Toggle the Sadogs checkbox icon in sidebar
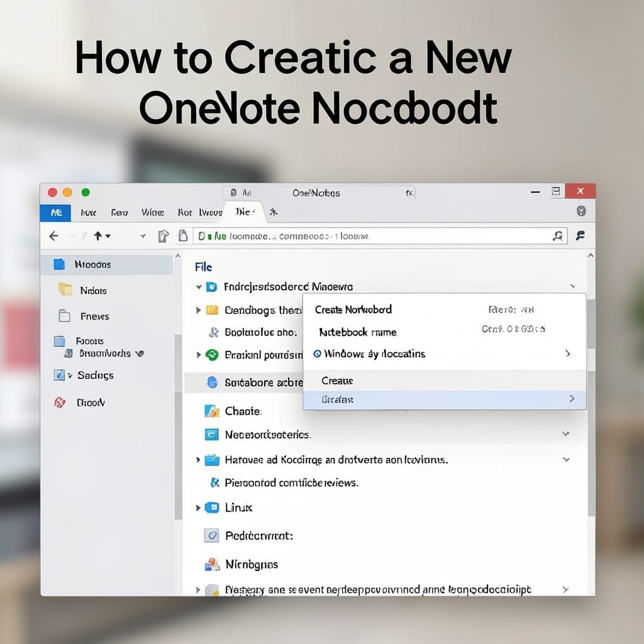The image size is (644, 644). click(x=59, y=375)
